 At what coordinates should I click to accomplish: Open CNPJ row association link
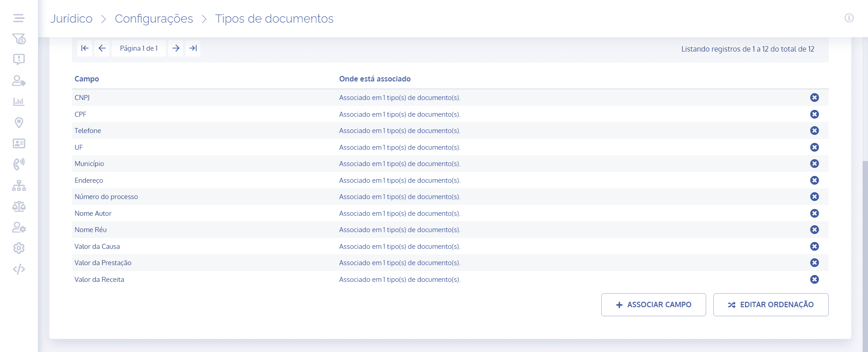400,97
